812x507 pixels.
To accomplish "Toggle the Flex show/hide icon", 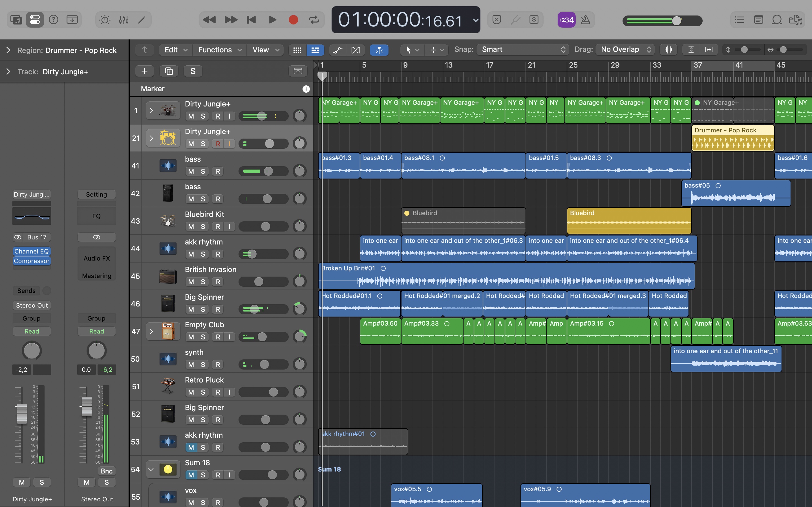I will coord(356,50).
